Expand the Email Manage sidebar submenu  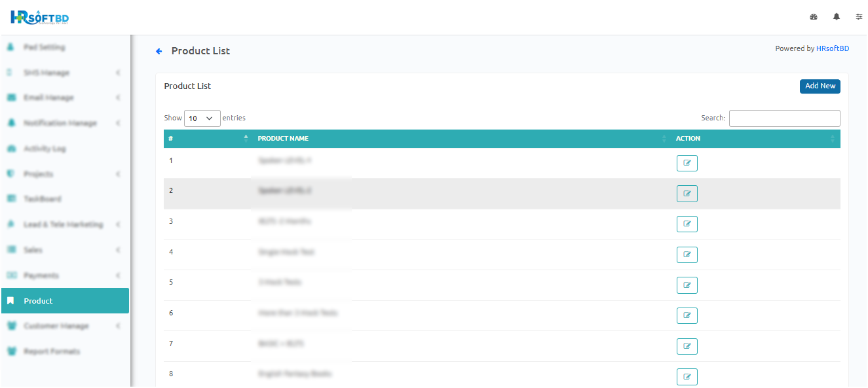coord(64,97)
